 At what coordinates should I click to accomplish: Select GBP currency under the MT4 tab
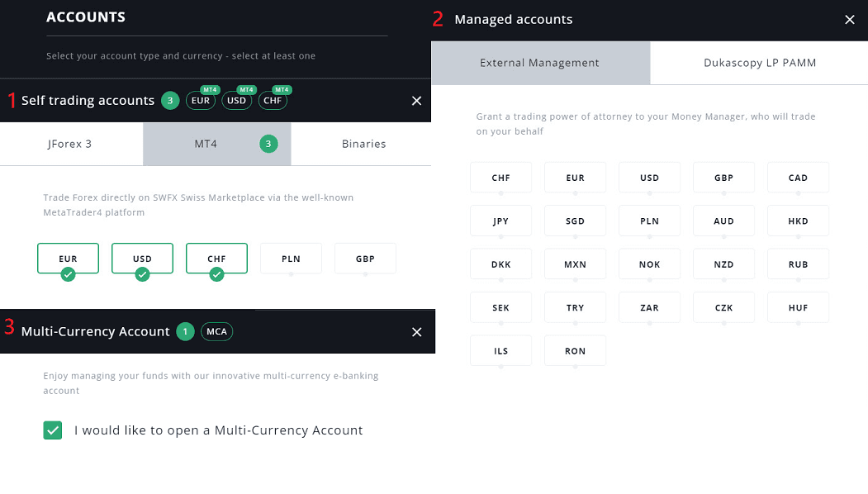pos(365,259)
